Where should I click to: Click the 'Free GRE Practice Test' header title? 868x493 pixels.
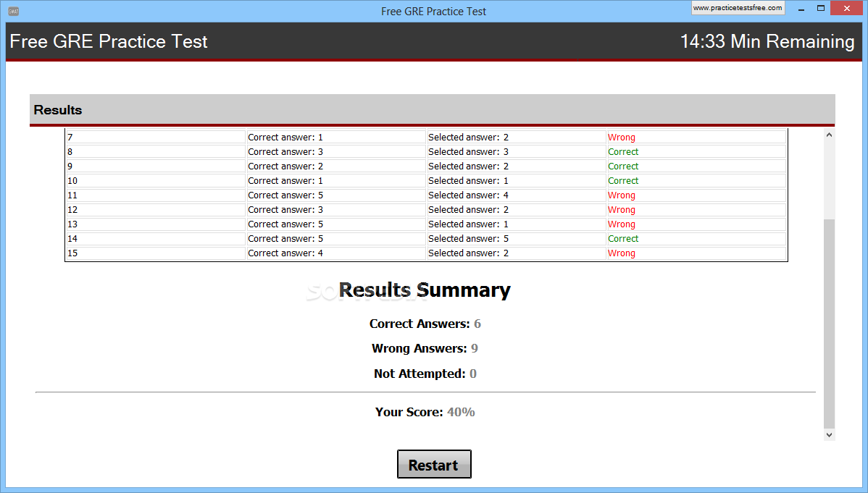[109, 41]
